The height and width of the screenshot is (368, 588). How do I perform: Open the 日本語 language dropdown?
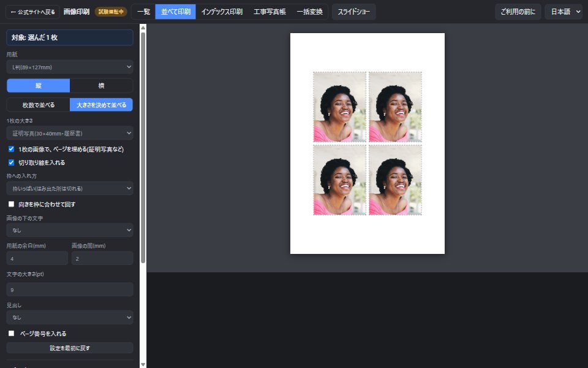[563, 12]
